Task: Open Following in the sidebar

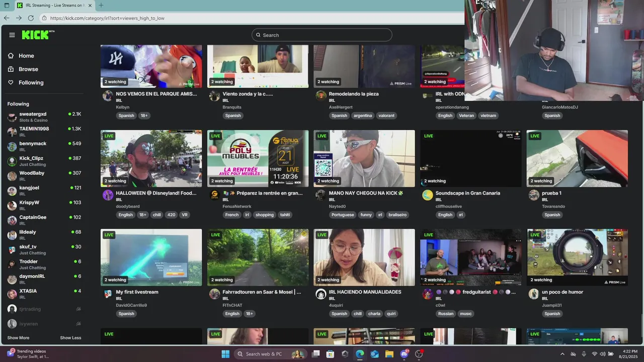Action: coord(31,82)
